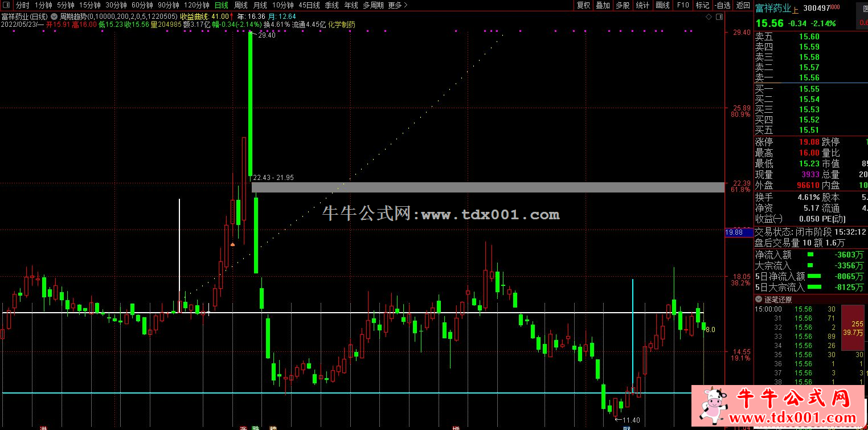This screenshot has width=868, height=430.
Task: Click the 周期趋势 indicator name label
Action: tap(73, 17)
